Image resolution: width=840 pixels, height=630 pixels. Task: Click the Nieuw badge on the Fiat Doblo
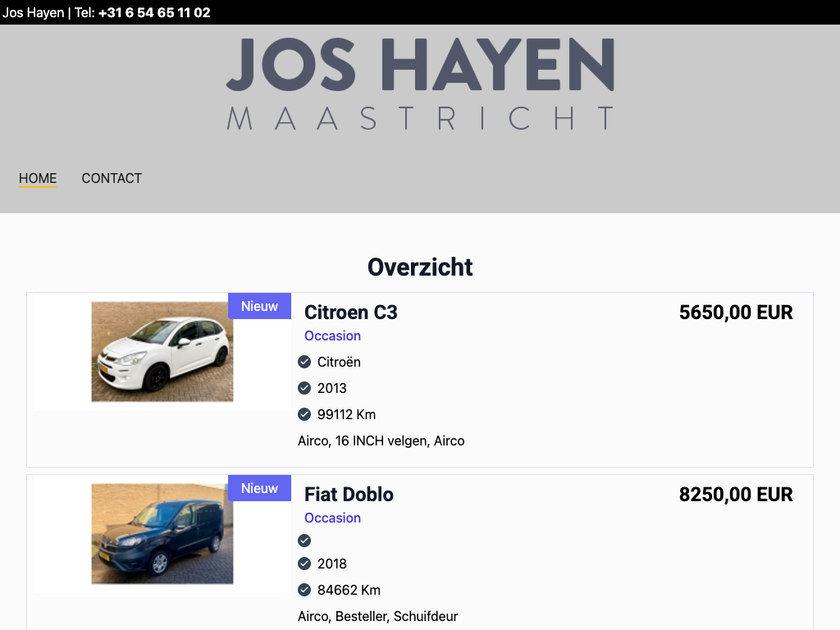click(260, 488)
